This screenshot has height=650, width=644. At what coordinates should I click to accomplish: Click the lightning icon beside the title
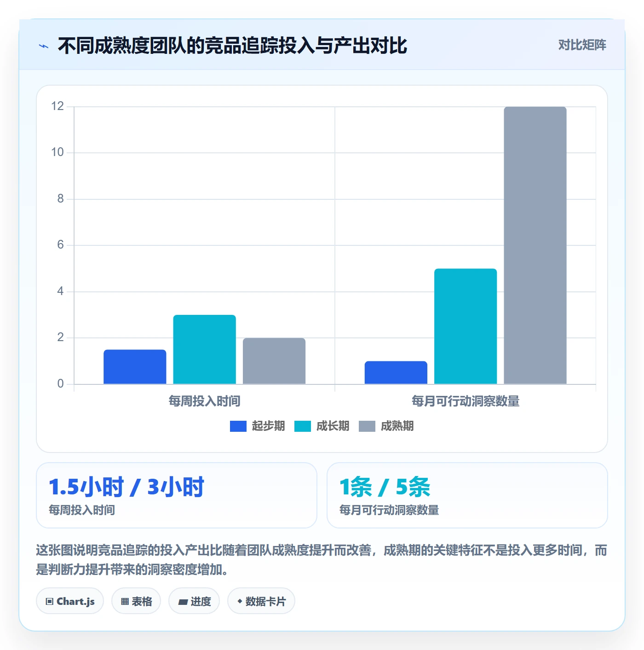(x=44, y=46)
